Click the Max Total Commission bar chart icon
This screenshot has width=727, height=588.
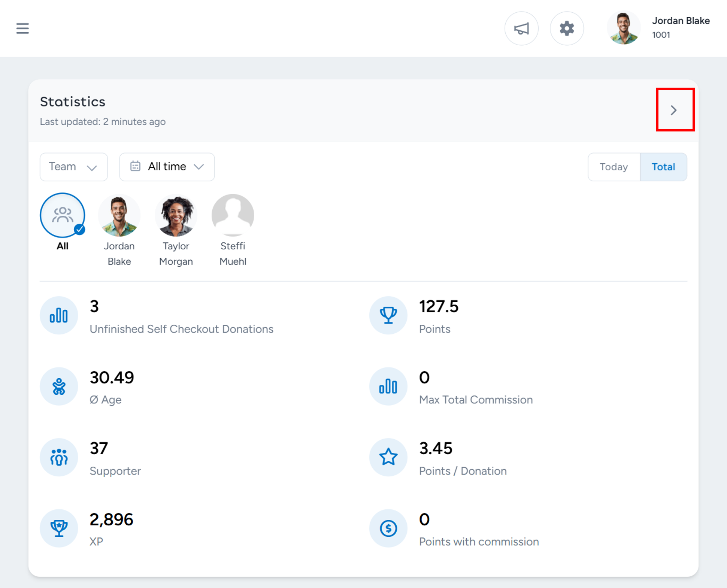(388, 386)
